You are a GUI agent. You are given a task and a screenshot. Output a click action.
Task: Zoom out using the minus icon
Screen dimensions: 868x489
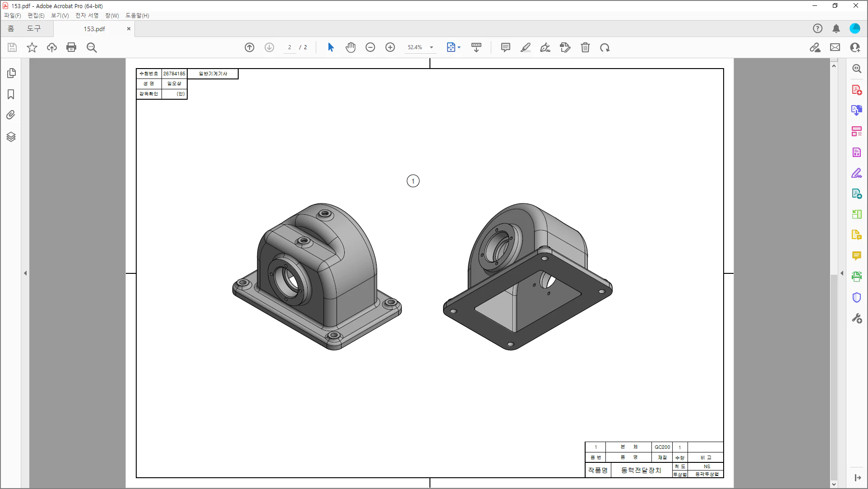tap(370, 47)
